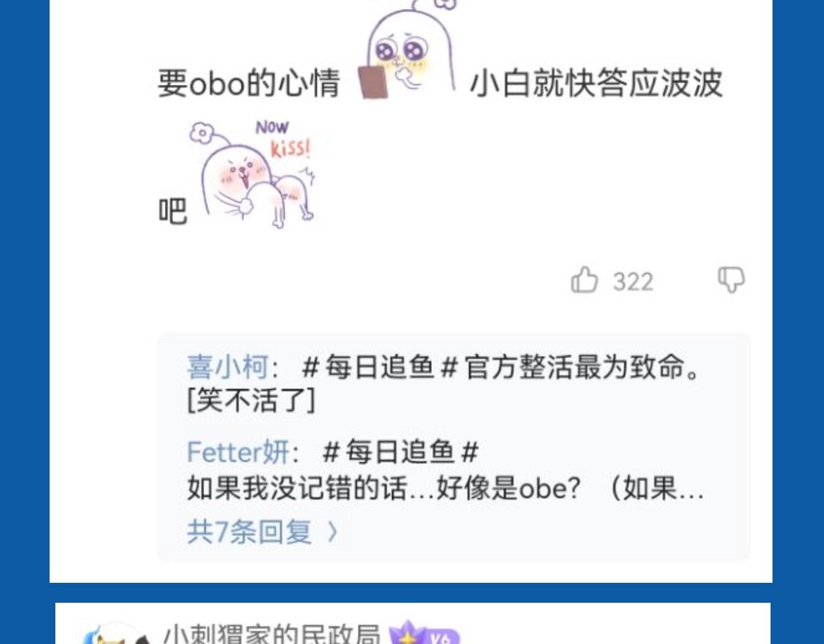The image size is (824, 644).
Task: Open #每日追鱼# hashtag in 喜小柯's reply
Action: coord(380,367)
